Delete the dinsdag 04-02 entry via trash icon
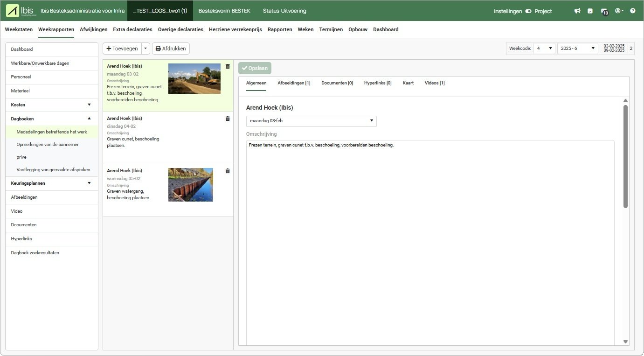Screen dimensions: 644x356 click(x=228, y=119)
